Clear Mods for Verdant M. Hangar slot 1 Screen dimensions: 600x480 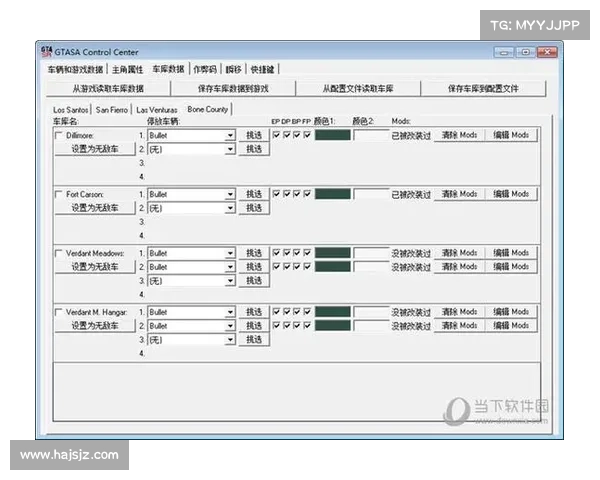click(x=459, y=312)
